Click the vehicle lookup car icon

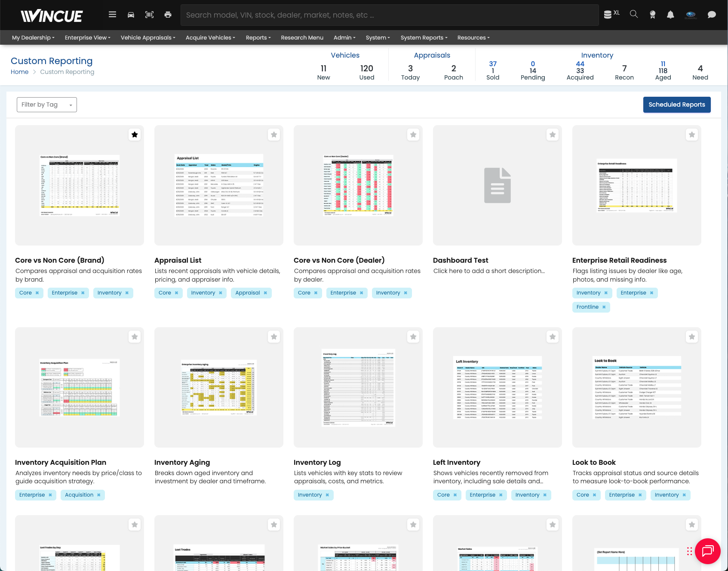pyautogui.click(x=131, y=14)
